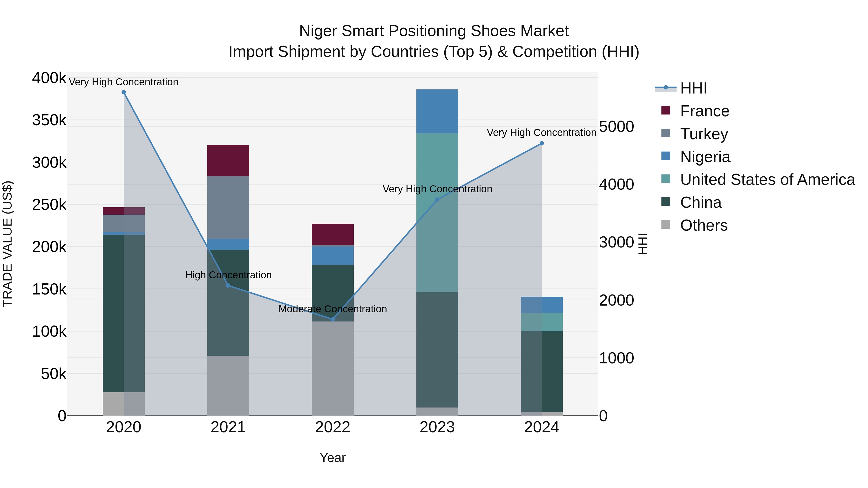The height and width of the screenshot is (488, 868).
Task: Click 'Very High Concentration' label above 2020
Action: coord(124,82)
